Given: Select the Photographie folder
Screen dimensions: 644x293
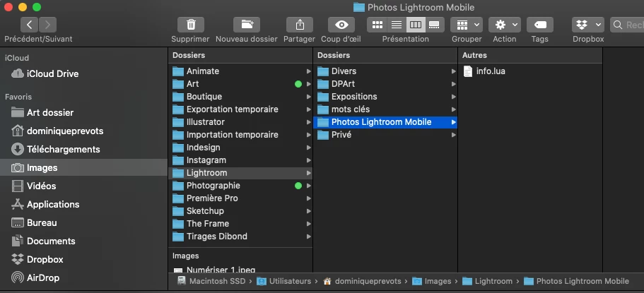Looking at the screenshot, I should point(240,186).
